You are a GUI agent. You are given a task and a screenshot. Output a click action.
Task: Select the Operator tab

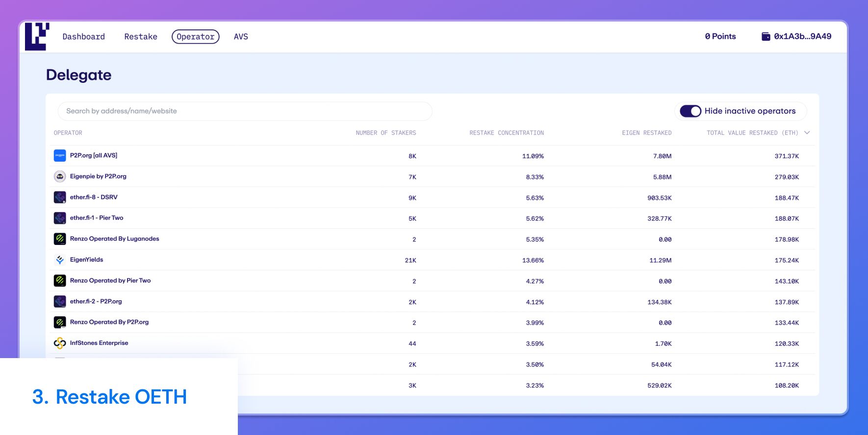(x=196, y=37)
